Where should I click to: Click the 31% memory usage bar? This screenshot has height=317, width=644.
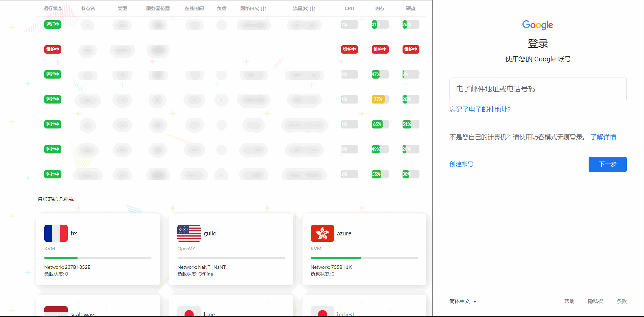380,24
